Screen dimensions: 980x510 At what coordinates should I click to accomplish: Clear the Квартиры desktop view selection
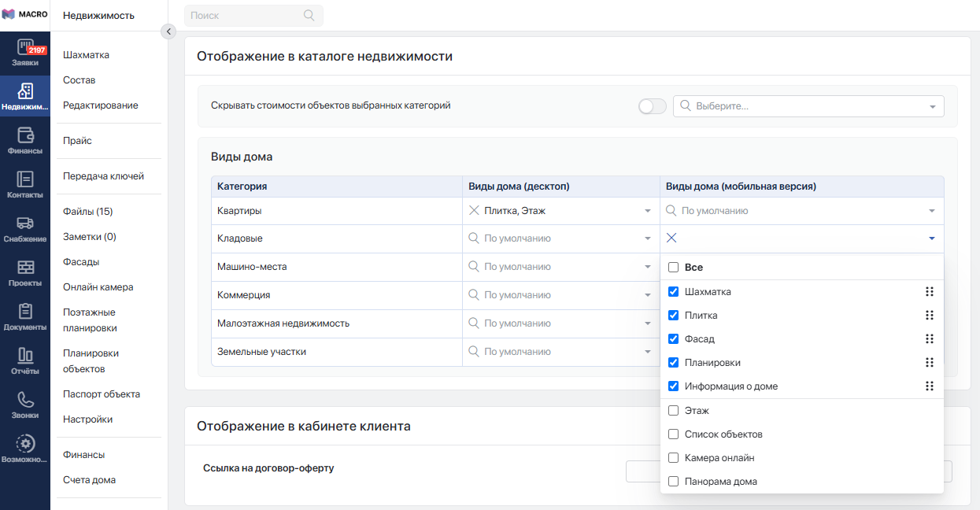click(x=474, y=211)
